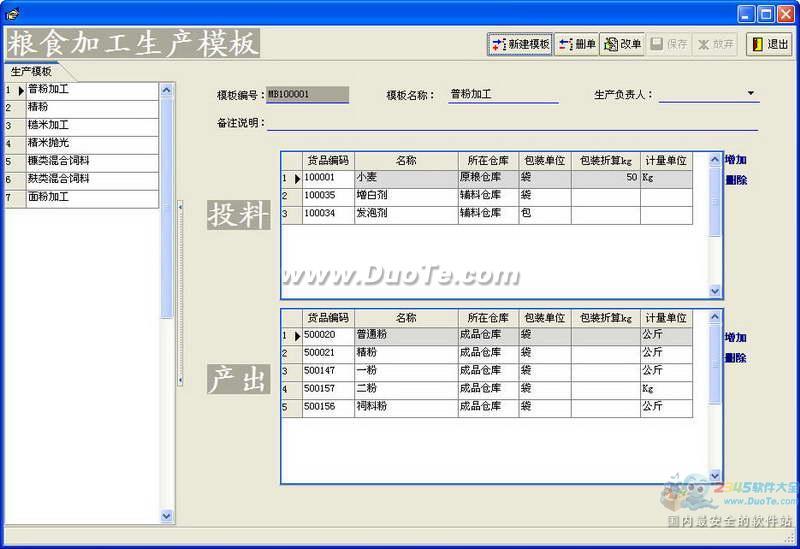Click the panel splitter collapse handle
The image size is (800, 549).
pyautogui.click(x=180, y=293)
